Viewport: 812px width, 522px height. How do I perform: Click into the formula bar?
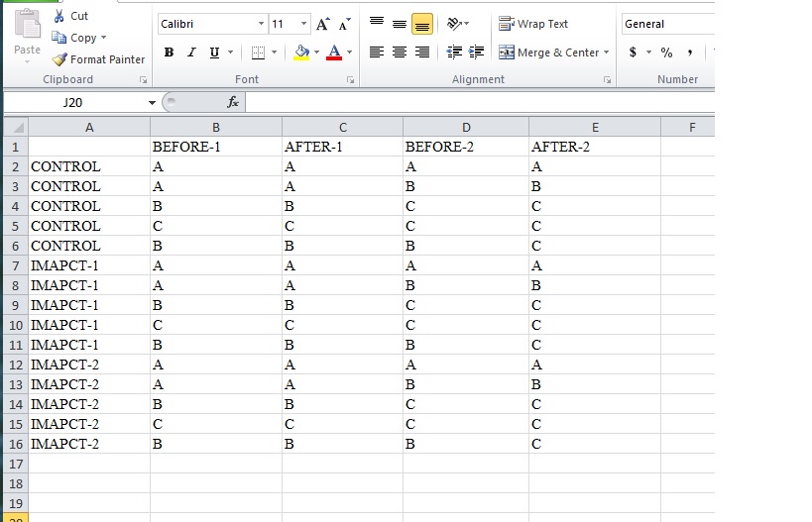480,102
